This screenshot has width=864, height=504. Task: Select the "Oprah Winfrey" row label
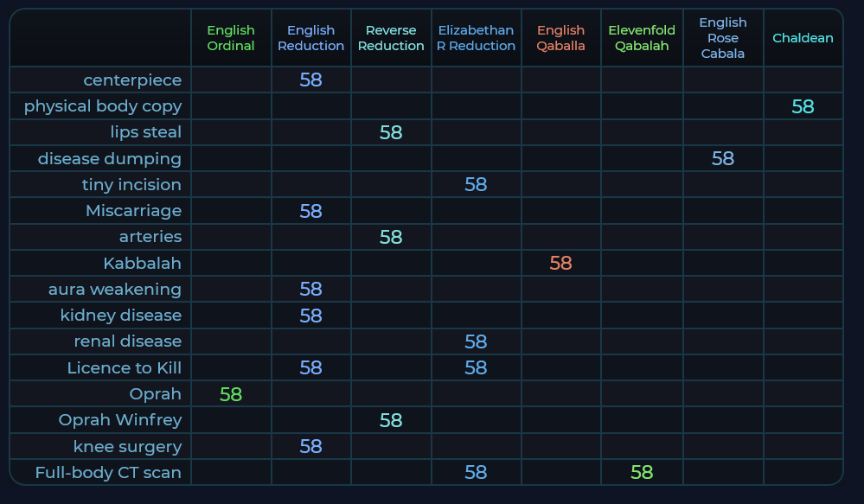[x=120, y=420]
